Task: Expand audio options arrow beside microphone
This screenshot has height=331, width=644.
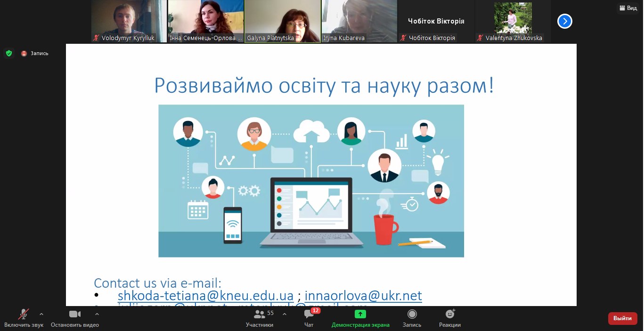Action: point(41,314)
